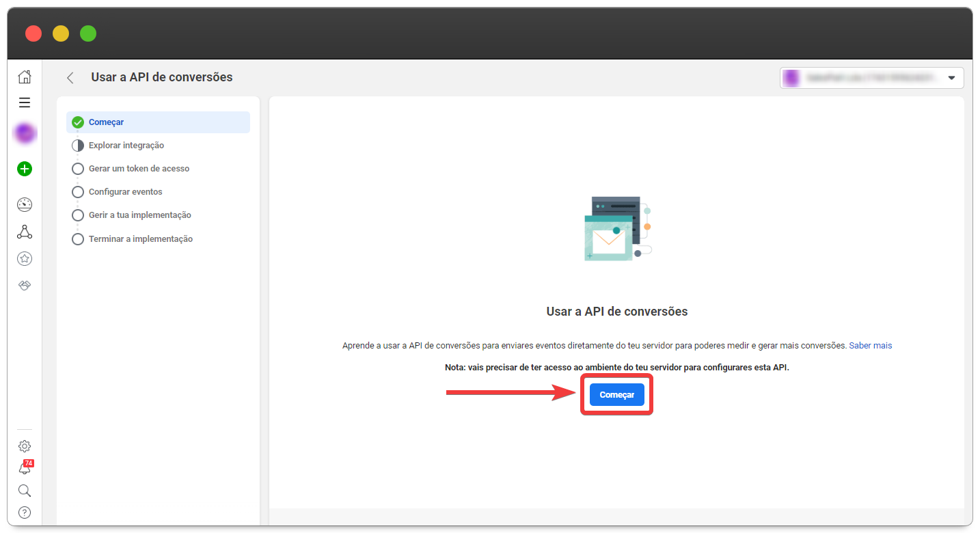Select the Começar step in sidebar

[x=106, y=122]
